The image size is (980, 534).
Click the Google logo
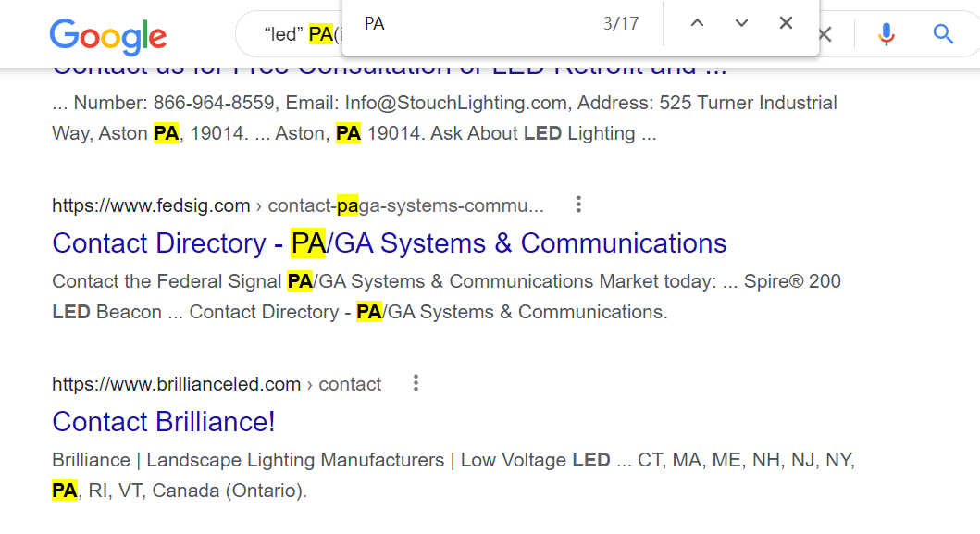[x=108, y=36]
